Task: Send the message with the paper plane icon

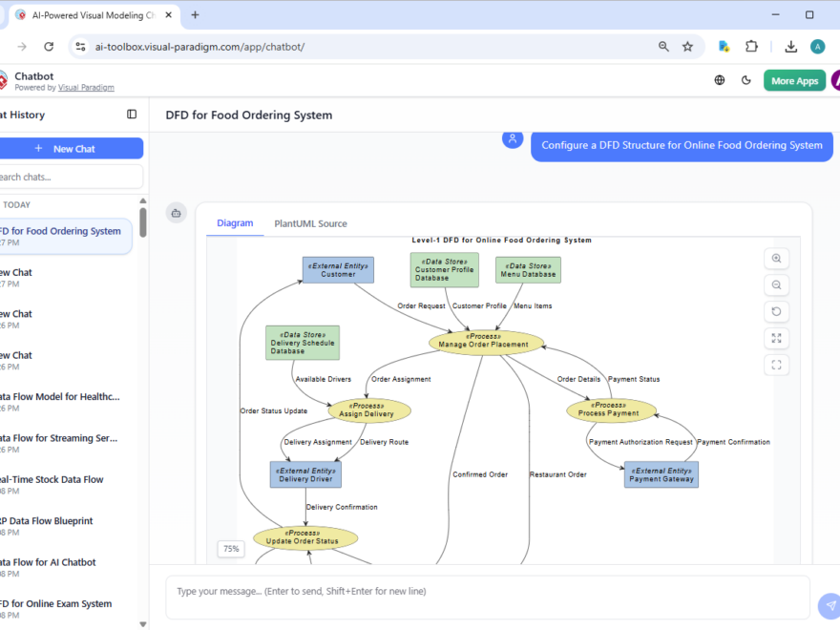Action: tap(829, 605)
